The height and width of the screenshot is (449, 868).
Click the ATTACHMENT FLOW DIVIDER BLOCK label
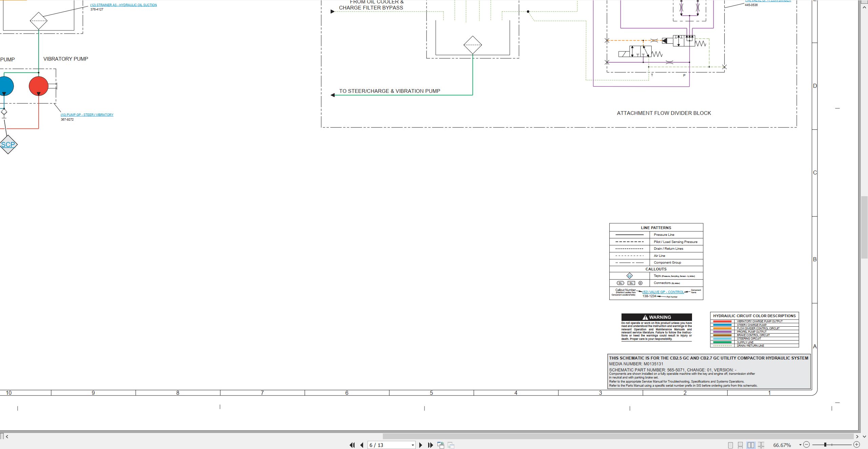click(x=664, y=113)
